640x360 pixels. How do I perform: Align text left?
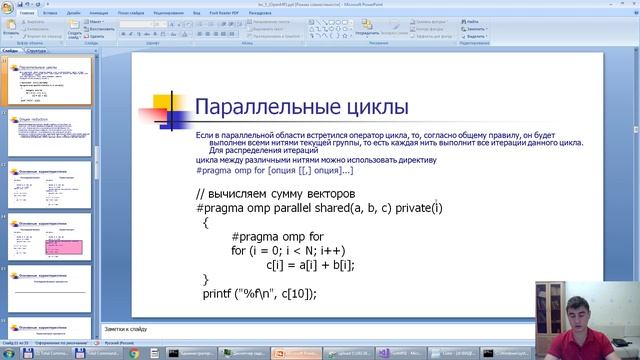tap(200, 34)
